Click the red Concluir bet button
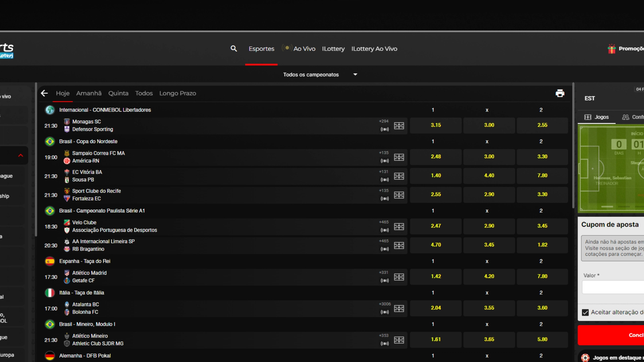Viewport: 644px width, 362px height. pyautogui.click(x=611, y=335)
